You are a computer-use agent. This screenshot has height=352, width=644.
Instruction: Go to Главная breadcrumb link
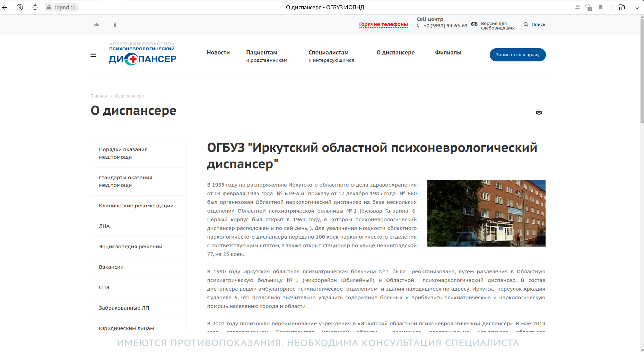[99, 96]
